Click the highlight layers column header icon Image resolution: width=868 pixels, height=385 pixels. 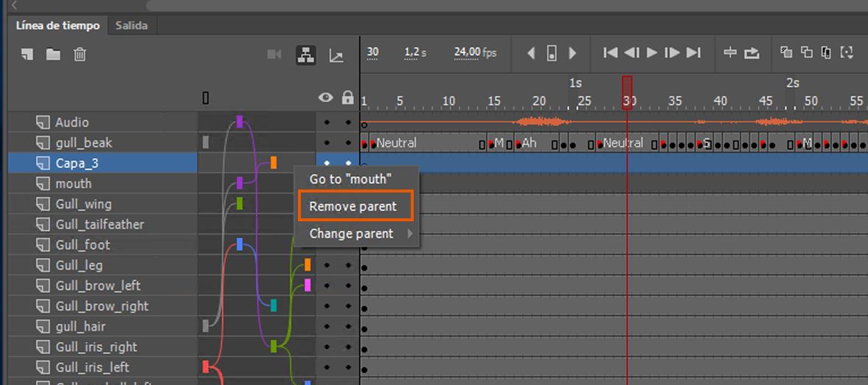point(206,99)
